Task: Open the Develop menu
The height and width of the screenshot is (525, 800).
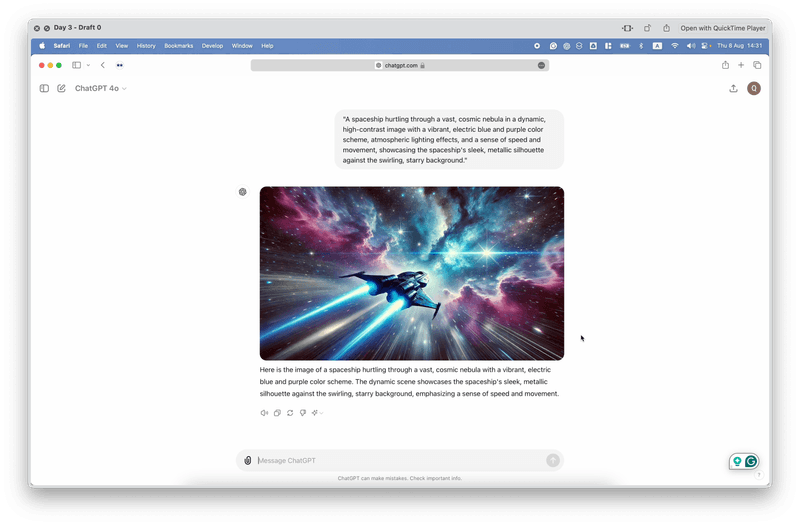Action: (x=212, y=46)
